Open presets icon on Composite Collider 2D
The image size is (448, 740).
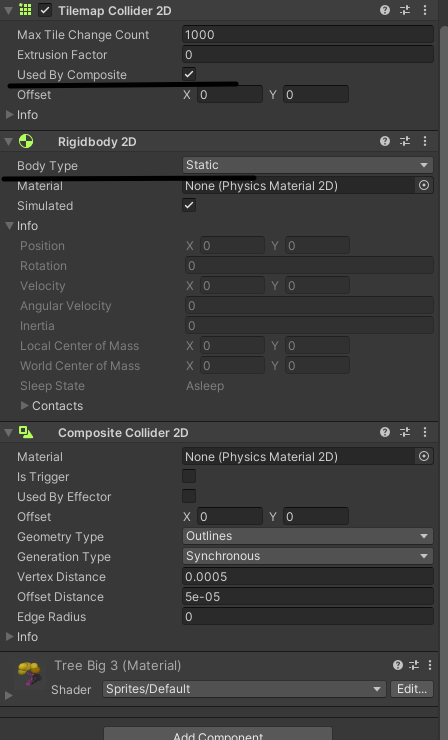pos(405,432)
